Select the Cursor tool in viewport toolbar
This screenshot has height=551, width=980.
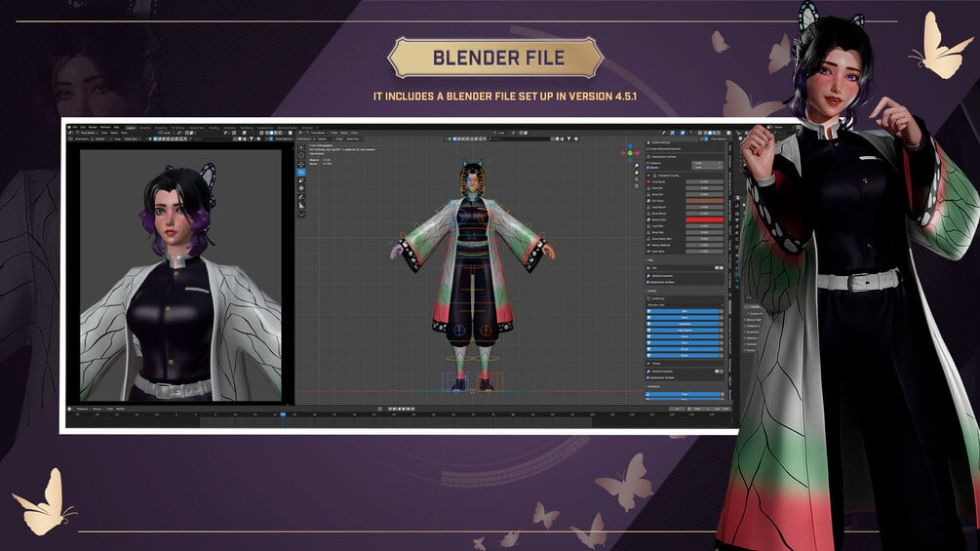(301, 156)
